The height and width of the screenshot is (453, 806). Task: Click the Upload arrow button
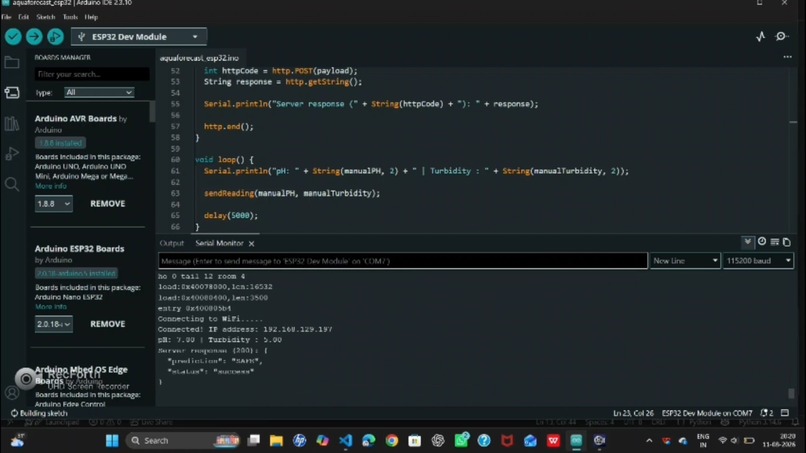pos(34,37)
